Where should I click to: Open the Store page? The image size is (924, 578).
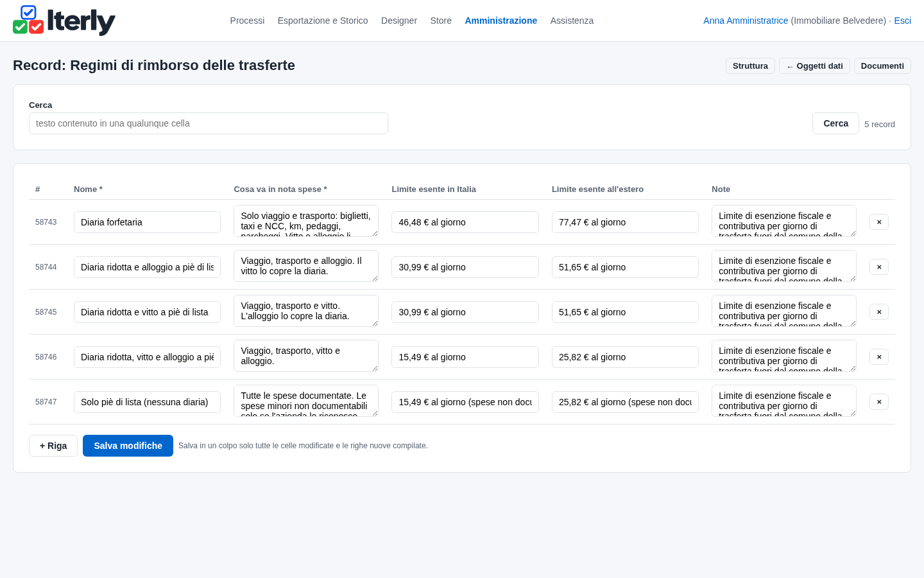tap(441, 21)
